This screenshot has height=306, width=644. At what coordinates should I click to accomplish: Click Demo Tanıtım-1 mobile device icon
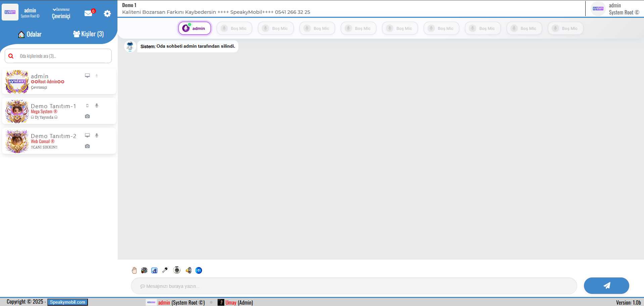87,105
